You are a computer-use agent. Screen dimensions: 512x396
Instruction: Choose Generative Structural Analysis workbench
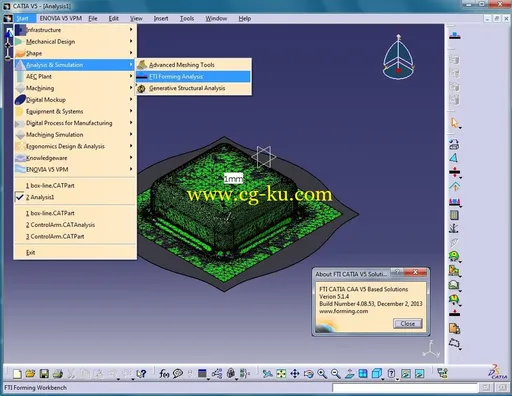(193, 88)
